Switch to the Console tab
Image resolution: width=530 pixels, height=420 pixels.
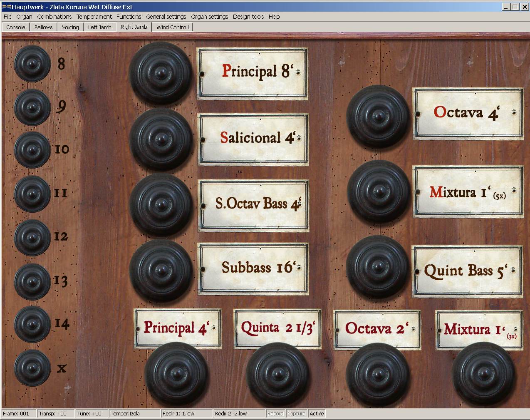point(16,27)
